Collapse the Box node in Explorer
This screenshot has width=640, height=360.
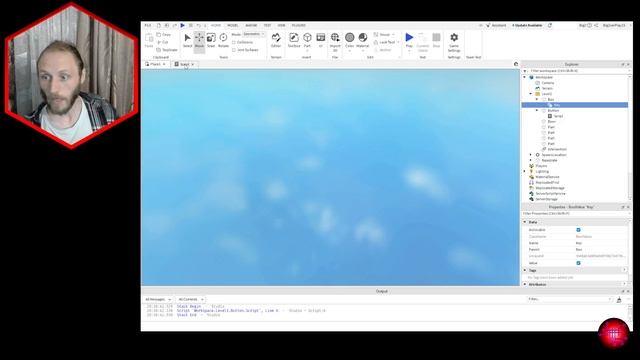point(537,99)
